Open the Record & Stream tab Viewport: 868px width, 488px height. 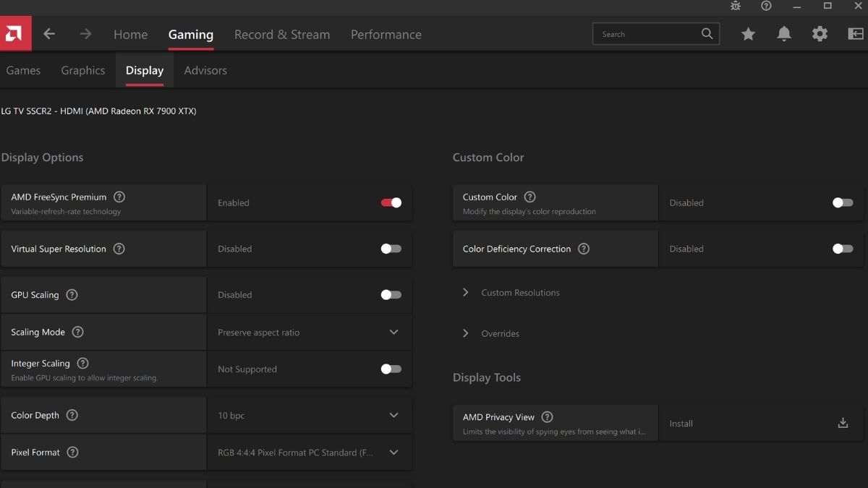(282, 34)
